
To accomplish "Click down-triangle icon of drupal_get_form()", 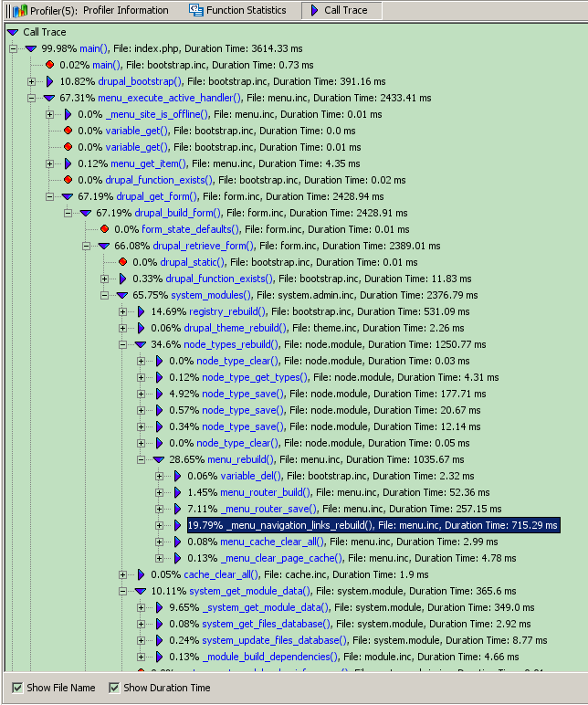I will tap(68, 196).
